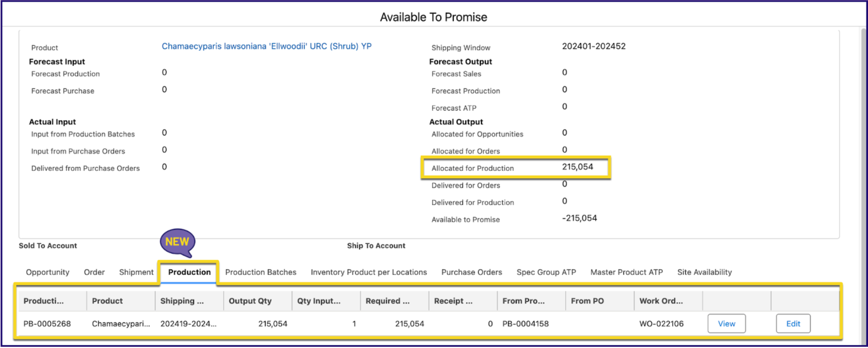Screen dimensions: 868x348
Task: Click the Delivered from Purchase Orders label
Action: [x=85, y=168]
